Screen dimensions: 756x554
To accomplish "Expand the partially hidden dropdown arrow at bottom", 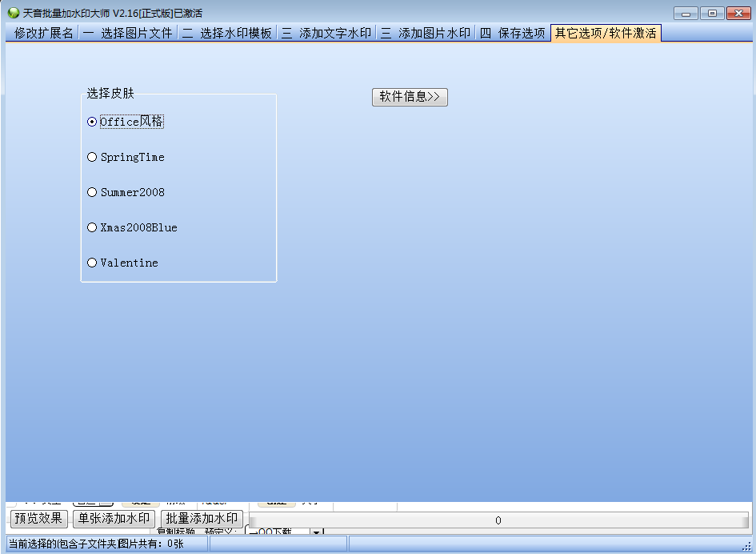I will 316,532.
